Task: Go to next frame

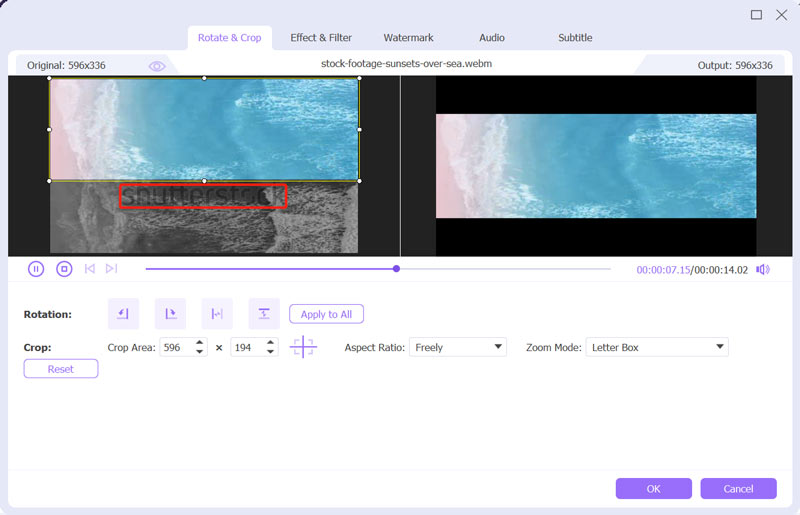Action: coord(111,268)
